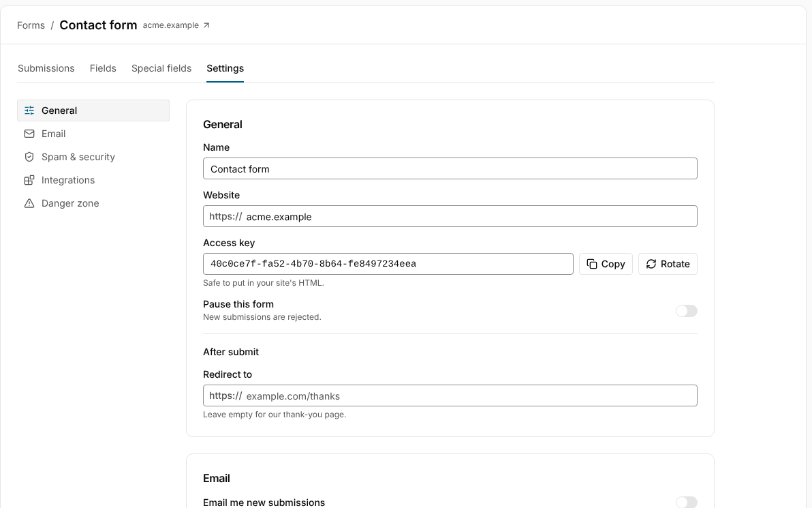812x508 pixels.
Task: Click the Integrations blocks icon
Action: (29, 181)
